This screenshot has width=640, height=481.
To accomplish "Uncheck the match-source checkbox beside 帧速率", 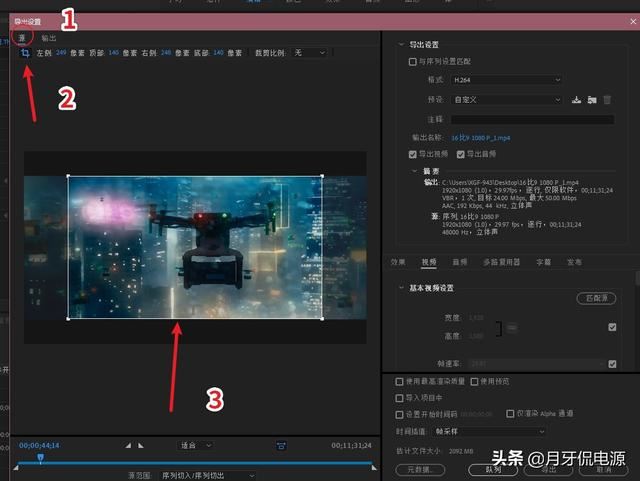I will pyautogui.click(x=612, y=364).
